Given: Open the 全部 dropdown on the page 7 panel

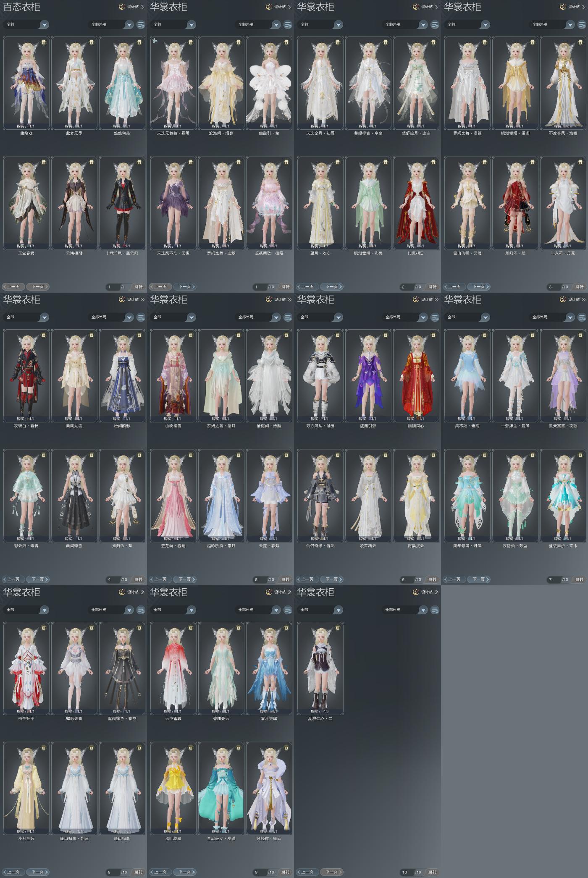Looking at the screenshot, I should click(x=467, y=317).
